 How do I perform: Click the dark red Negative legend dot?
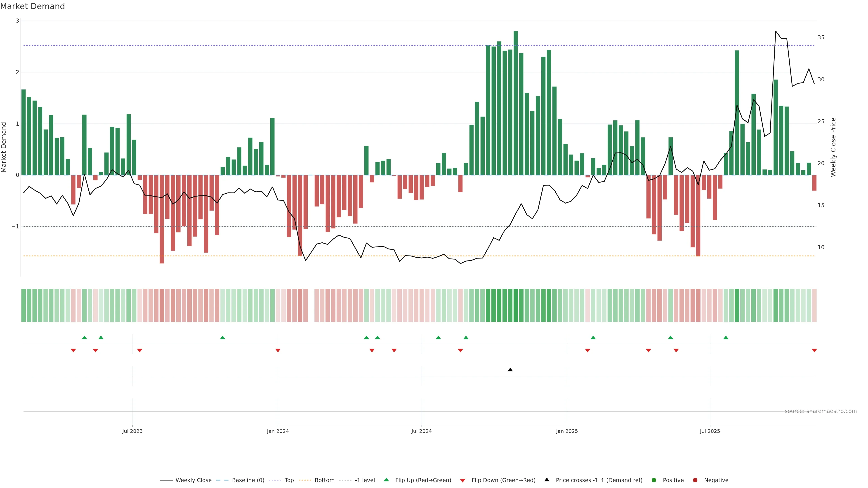point(695,480)
